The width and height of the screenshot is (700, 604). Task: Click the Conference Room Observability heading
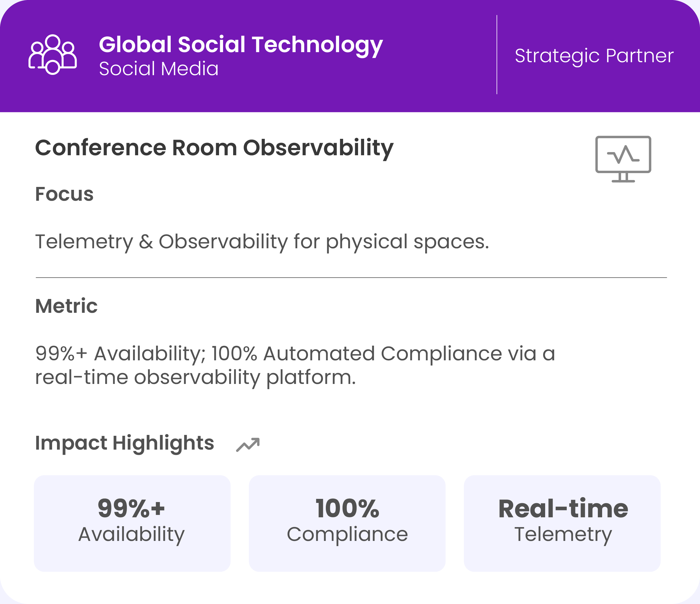point(214,148)
